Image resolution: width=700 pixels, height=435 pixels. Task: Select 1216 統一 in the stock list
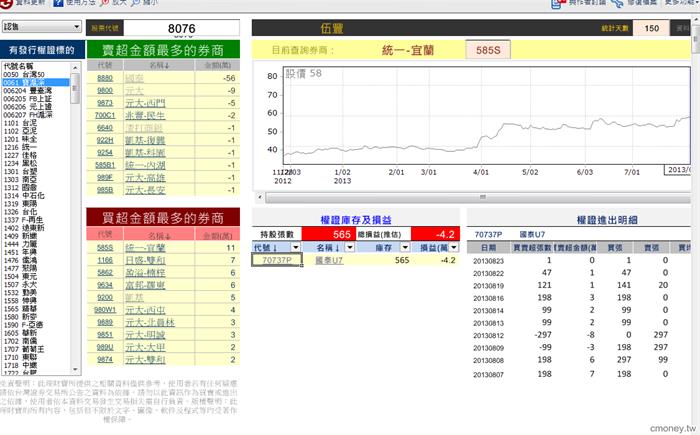click(x=21, y=147)
